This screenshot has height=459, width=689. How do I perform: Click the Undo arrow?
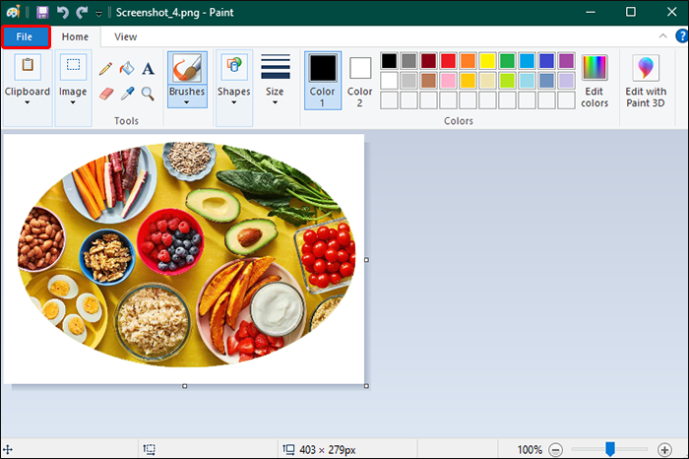pos(62,12)
